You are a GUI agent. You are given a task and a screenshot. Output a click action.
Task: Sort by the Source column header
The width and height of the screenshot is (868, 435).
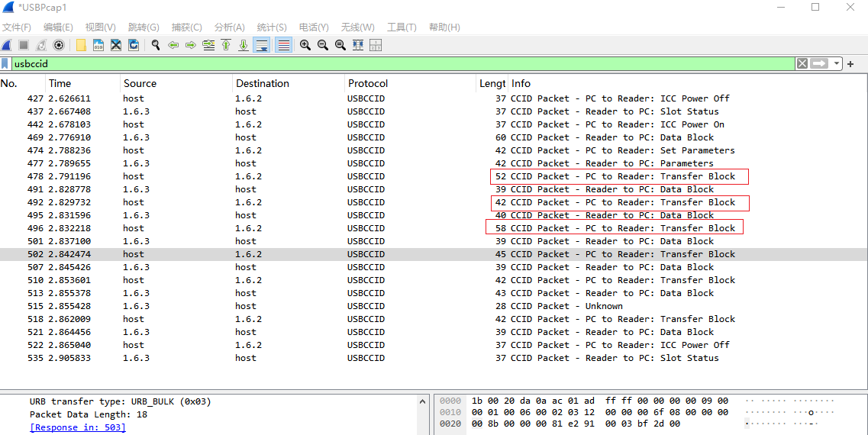(176, 84)
